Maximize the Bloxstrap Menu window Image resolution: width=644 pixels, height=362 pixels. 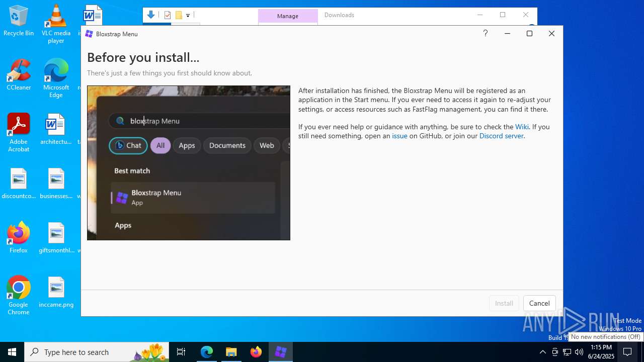pos(529,33)
